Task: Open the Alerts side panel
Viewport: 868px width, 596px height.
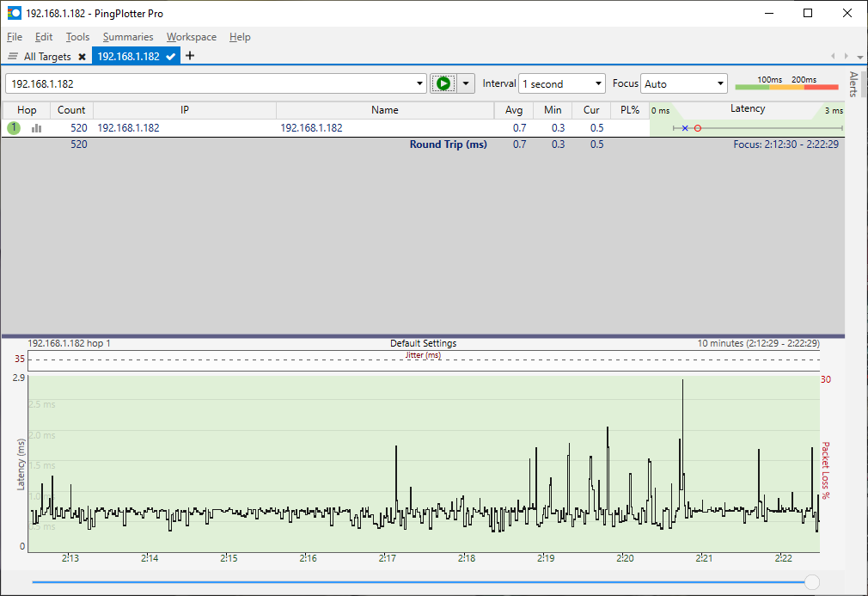Action: pos(853,84)
